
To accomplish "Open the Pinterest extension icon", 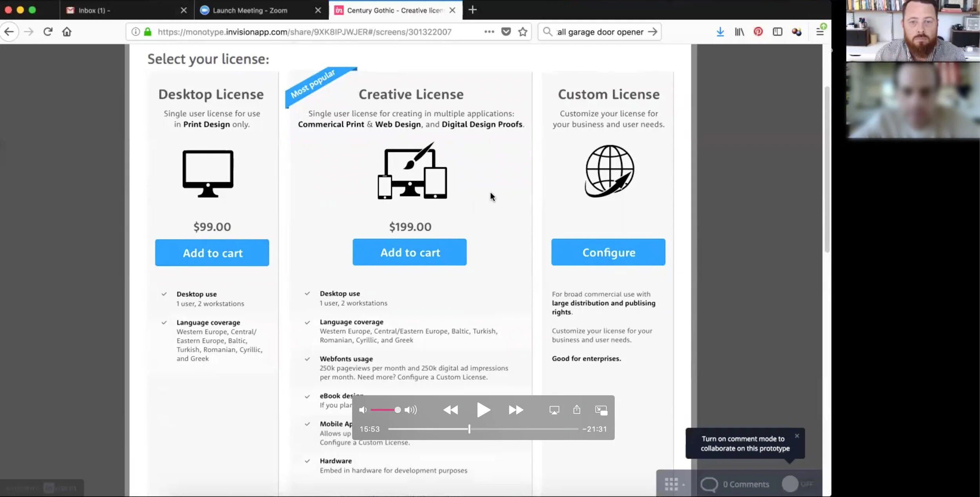I will [758, 32].
